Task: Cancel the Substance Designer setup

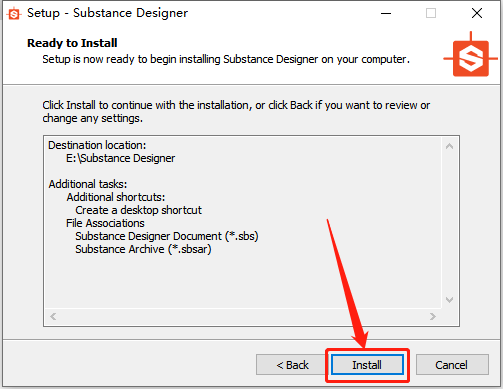Action: tap(452, 365)
